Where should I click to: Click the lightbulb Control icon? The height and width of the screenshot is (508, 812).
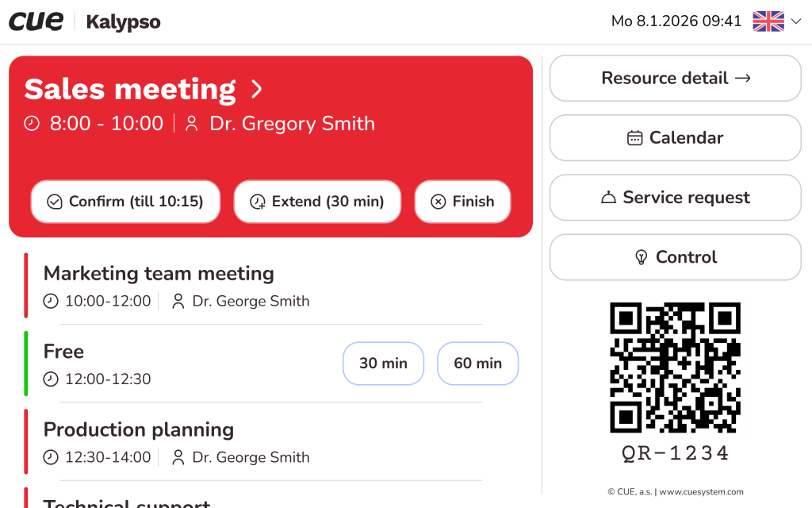(x=641, y=257)
